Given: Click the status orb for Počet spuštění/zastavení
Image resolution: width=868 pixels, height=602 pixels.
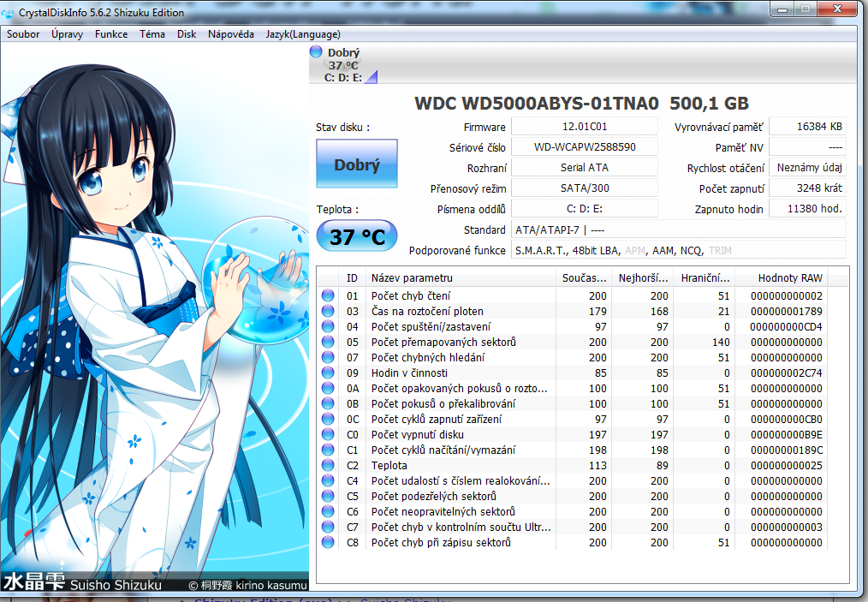Looking at the screenshot, I should point(328,327).
